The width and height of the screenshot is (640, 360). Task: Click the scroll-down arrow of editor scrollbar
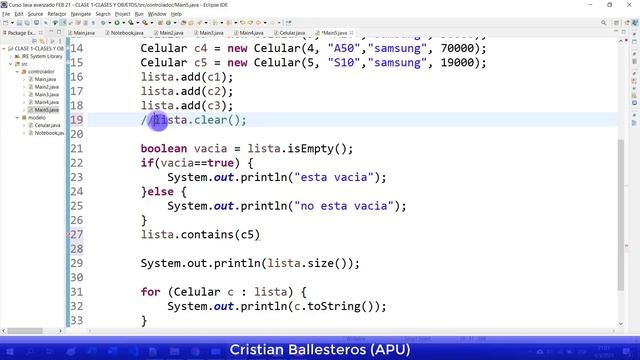621,324
